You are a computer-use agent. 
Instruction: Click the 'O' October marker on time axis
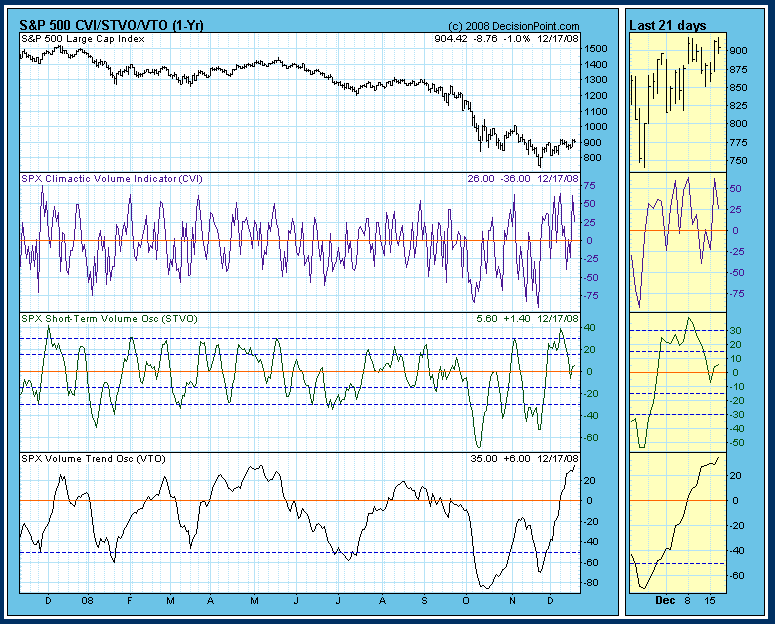tap(466, 601)
